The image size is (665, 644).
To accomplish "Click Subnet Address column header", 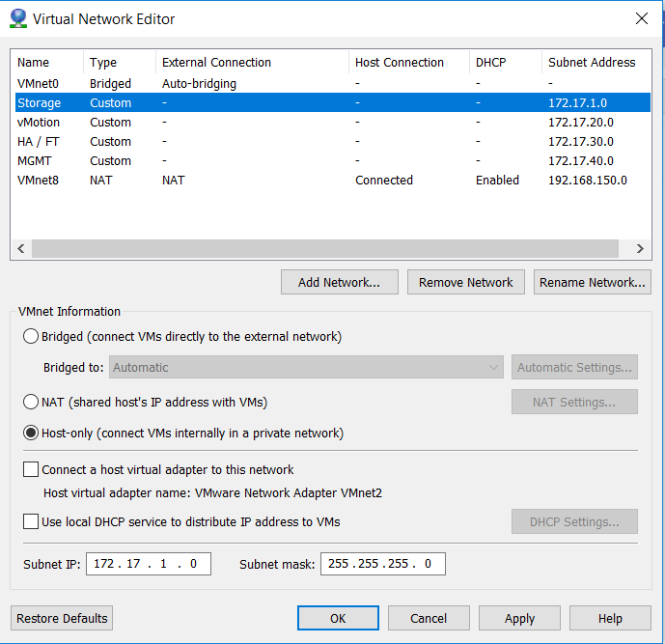I will point(596,63).
